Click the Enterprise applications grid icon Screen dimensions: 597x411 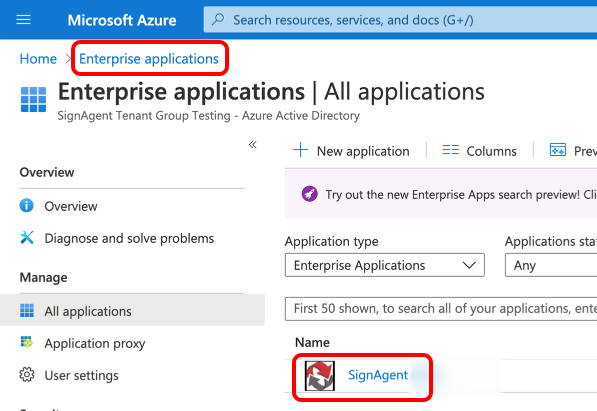click(34, 99)
